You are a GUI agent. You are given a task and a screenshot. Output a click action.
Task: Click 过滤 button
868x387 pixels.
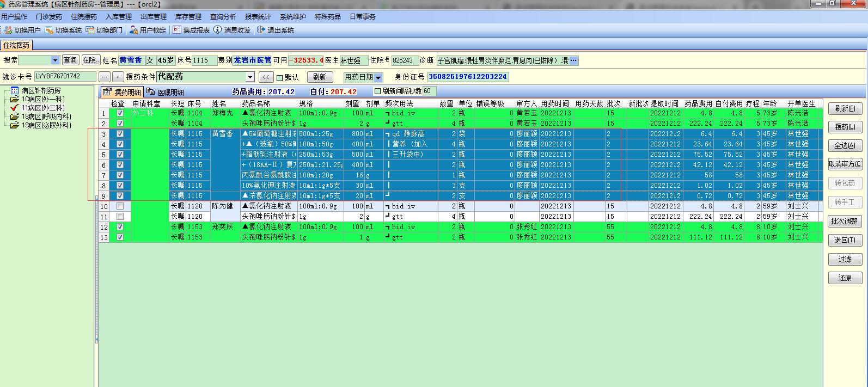845,259
